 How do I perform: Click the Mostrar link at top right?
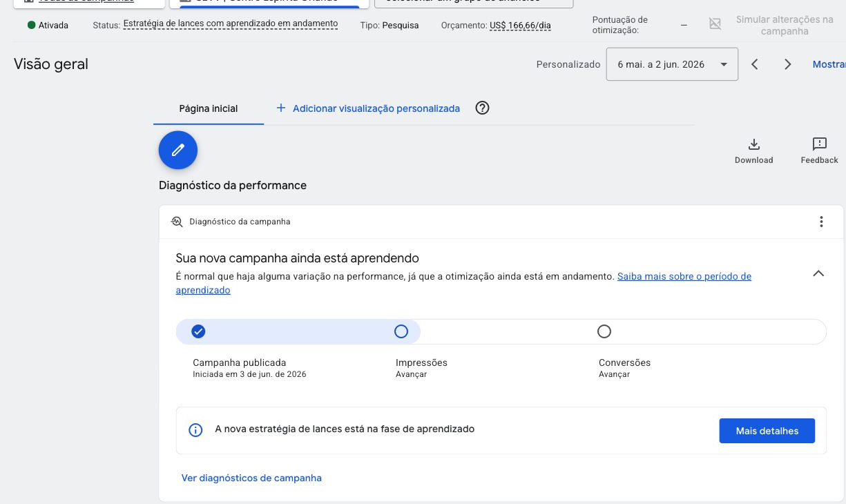click(x=829, y=64)
